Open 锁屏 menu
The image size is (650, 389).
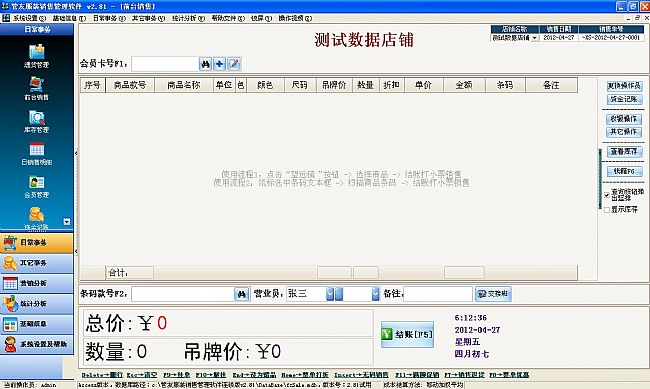pos(261,18)
